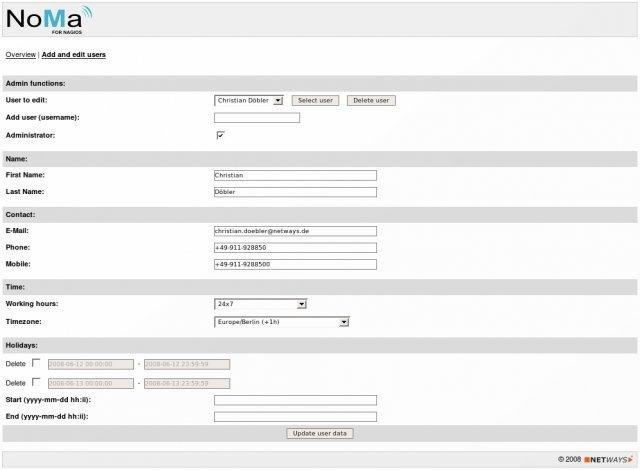
Task: Click the E-Mail input field
Action: pyautogui.click(x=295, y=231)
